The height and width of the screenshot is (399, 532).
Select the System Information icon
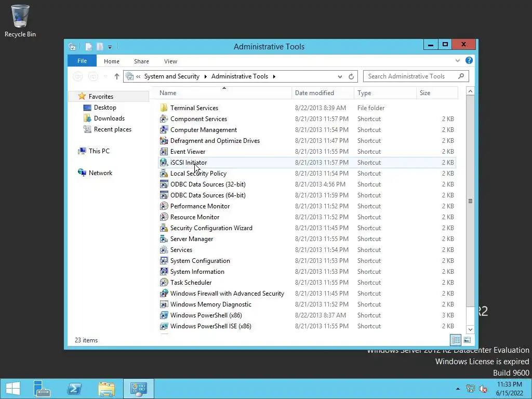tap(164, 271)
